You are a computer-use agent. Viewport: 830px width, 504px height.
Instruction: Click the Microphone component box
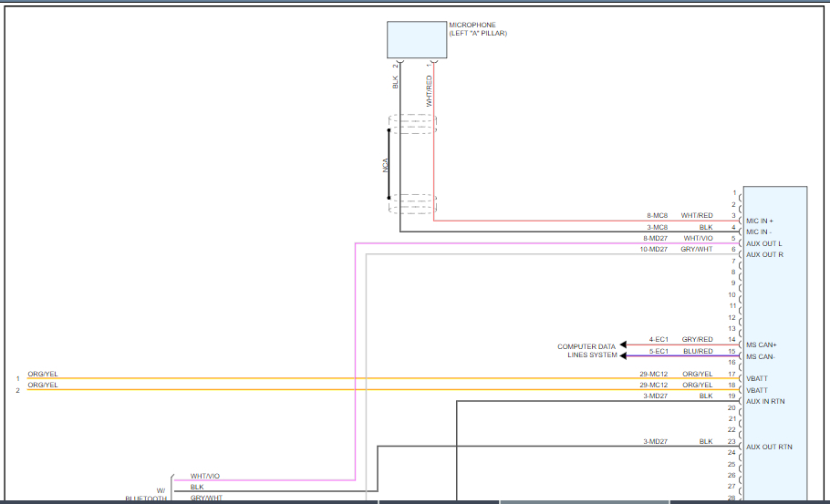tap(417, 40)
